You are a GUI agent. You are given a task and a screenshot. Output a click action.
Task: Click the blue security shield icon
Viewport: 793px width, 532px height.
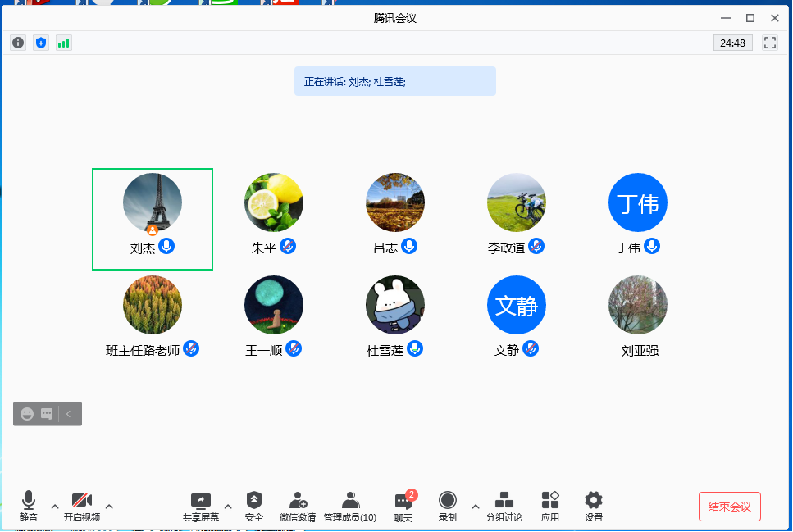(41, 43)
